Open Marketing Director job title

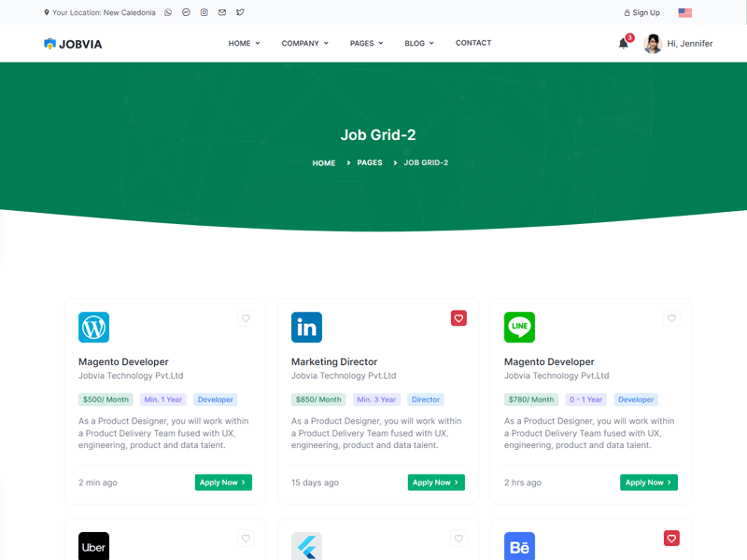[x=334, y=362]
